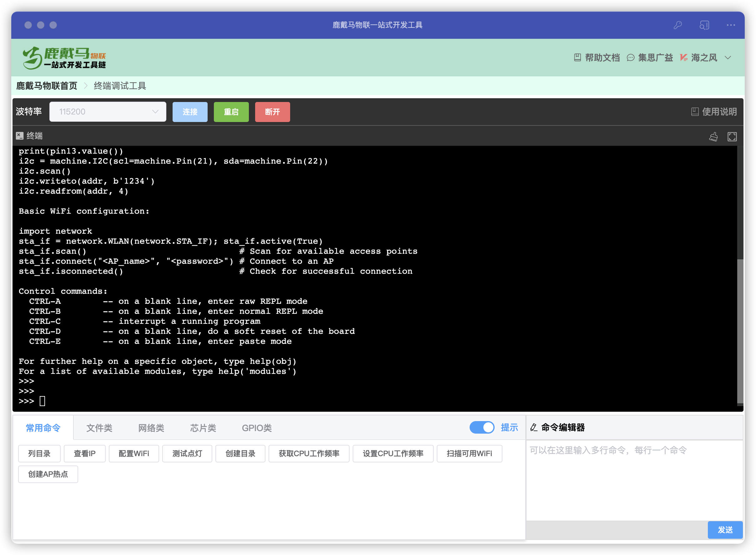Click into the command editor text area
The image size is (756, 555).
(634, 481)
